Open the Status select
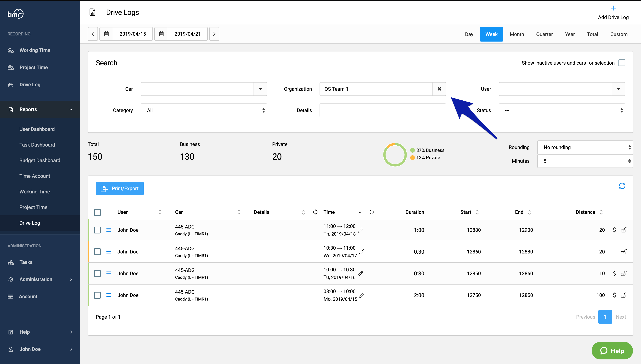Screen dimensions: 641x364 (x=562, y=110)
